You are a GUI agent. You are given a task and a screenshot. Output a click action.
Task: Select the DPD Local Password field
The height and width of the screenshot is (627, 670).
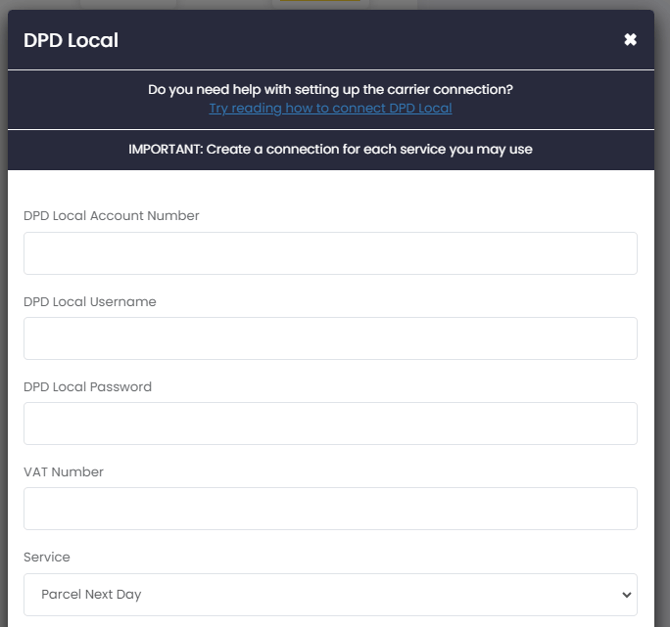coord(330,423)
